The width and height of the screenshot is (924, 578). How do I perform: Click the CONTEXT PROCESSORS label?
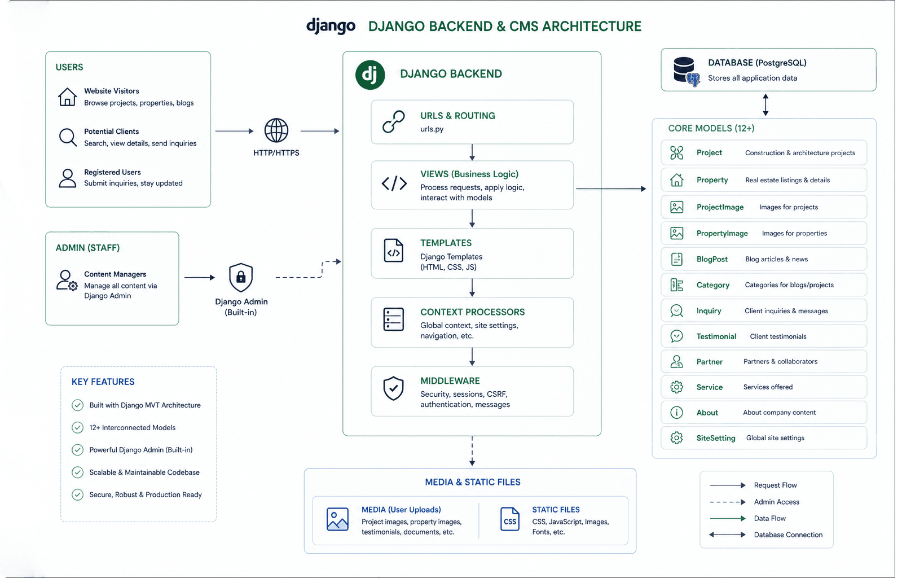pyautogui.click(x=473, y=312)
